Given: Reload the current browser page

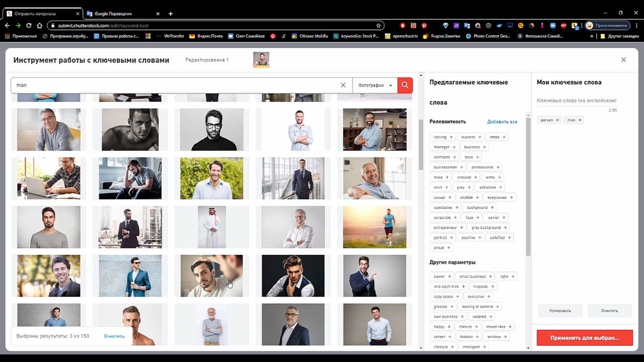Looking at the screenshot, I should point(29,25).
